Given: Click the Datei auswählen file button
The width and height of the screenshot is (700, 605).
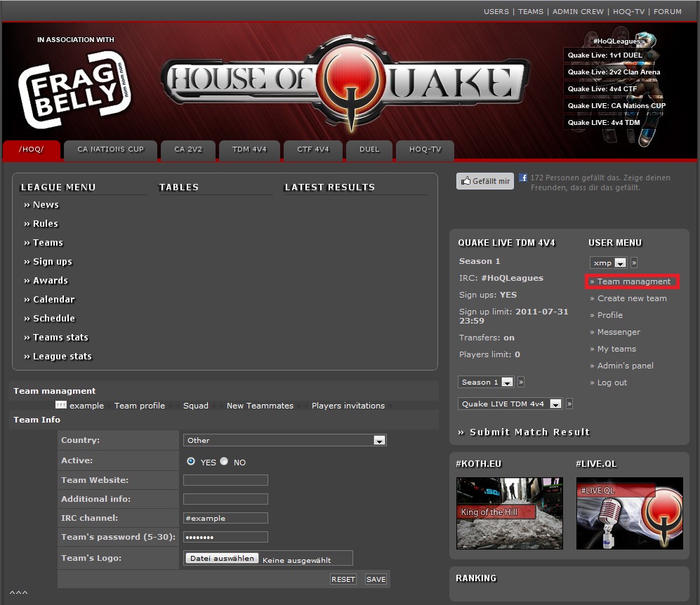Looking at the screenshot, I should [222, 558].
